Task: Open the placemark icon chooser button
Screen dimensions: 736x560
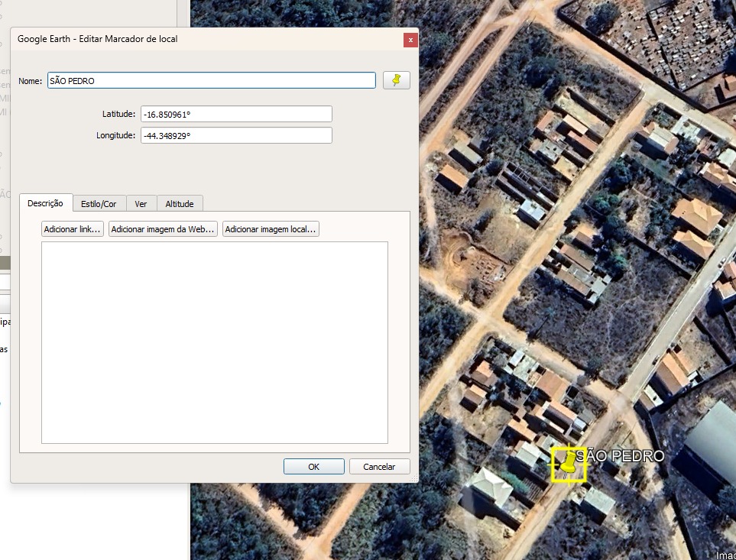Action: [x=396, y=80]
